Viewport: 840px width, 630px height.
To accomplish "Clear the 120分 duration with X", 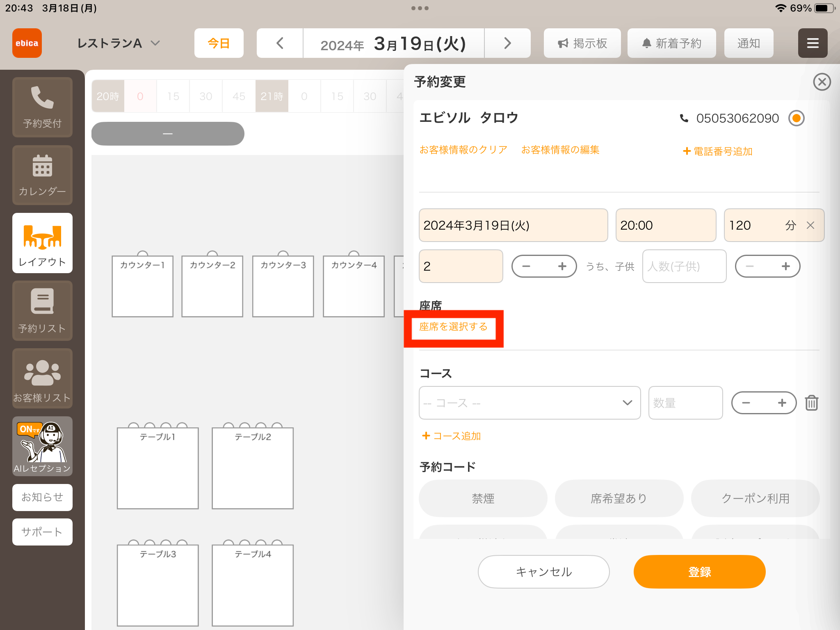I will pos(810,225).
